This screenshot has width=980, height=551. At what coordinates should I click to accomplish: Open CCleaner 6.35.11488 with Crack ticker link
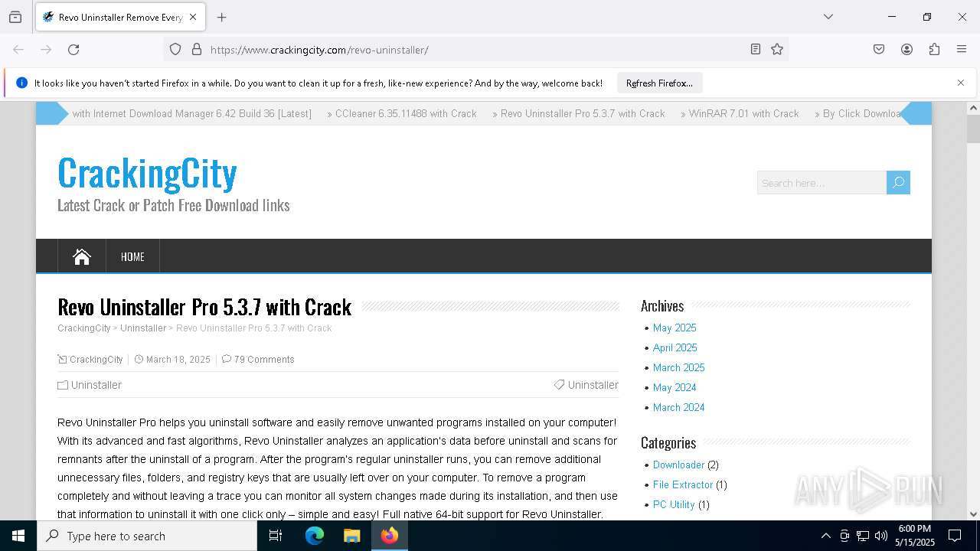click(406, 113)
